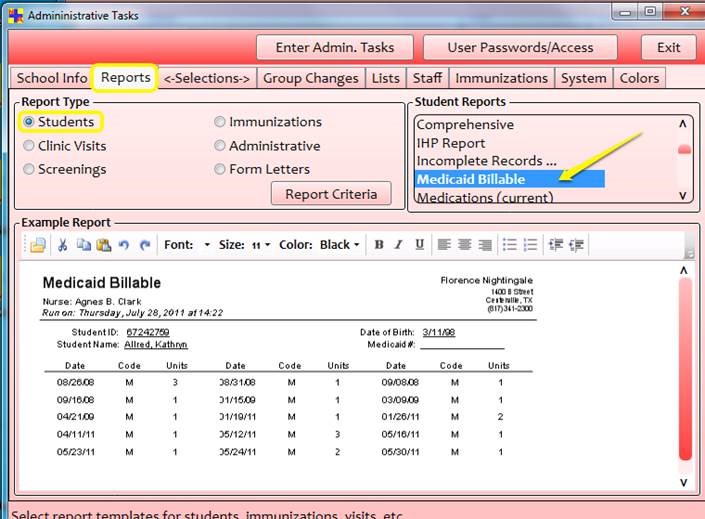Center align text
Viewport: 705px width, 519px height.
click(x=464, y=244)
